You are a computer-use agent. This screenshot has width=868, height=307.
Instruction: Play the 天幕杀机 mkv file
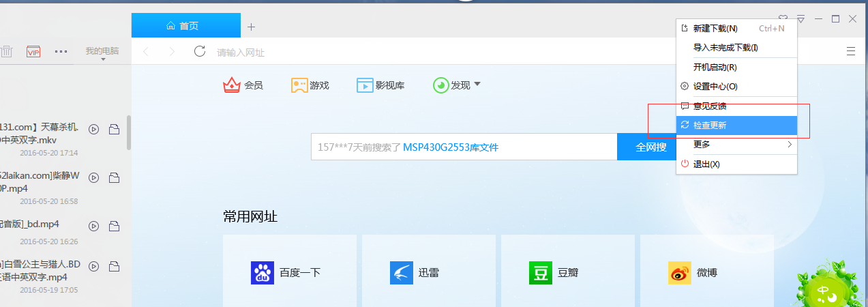94,129
